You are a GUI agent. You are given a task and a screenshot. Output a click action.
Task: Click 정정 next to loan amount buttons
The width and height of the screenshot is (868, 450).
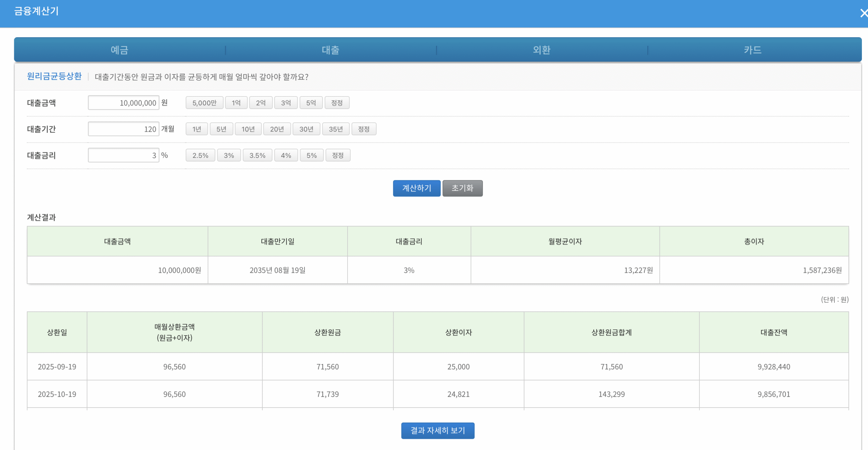click(x=337, y=103)
